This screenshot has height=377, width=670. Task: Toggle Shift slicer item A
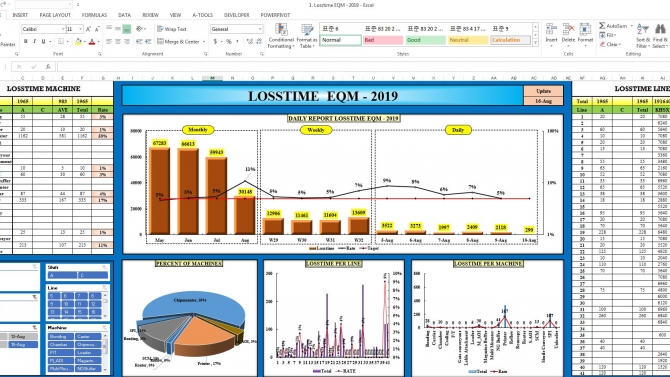tap(62, 276)
